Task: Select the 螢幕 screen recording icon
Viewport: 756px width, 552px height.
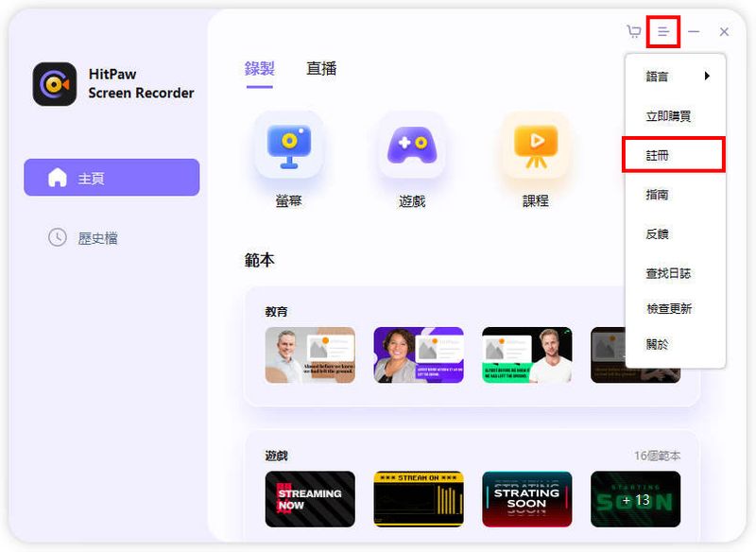Action: pos(289,147)
